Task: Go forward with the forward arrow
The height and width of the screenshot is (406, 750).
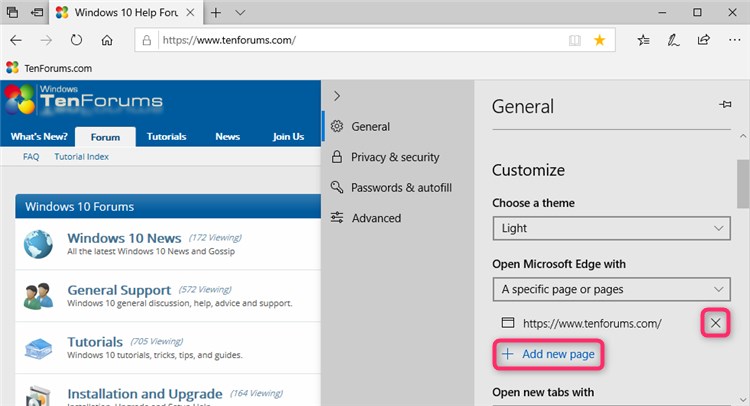Action: tap(46, 40)
